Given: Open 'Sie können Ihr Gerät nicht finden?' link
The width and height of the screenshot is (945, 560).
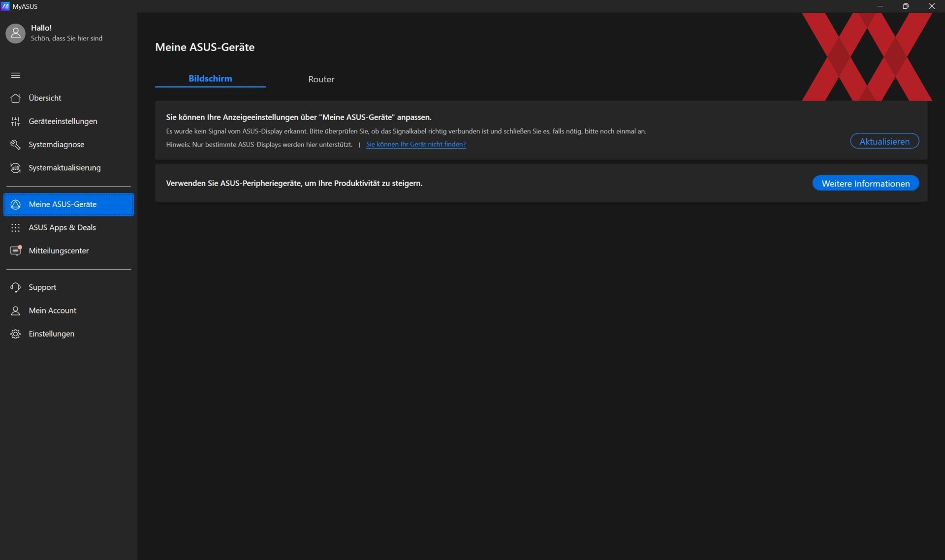Looking at the screenshot, I should [416, 144].
